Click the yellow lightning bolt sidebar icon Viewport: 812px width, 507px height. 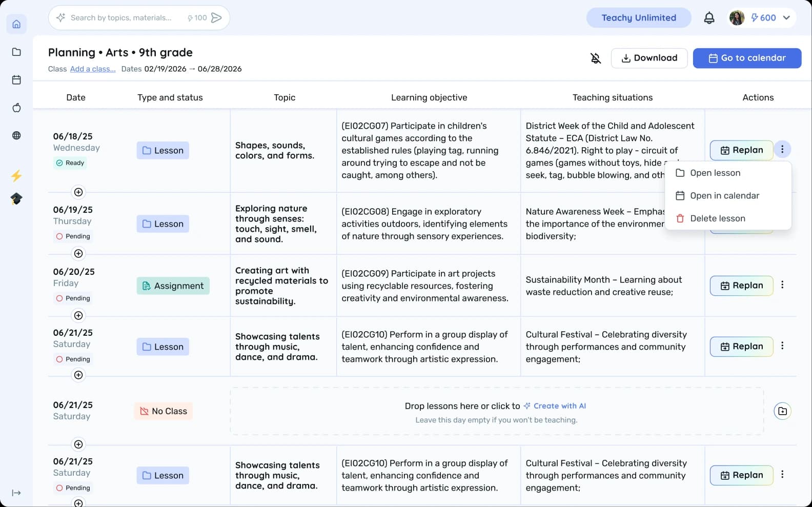pos(16,176)
